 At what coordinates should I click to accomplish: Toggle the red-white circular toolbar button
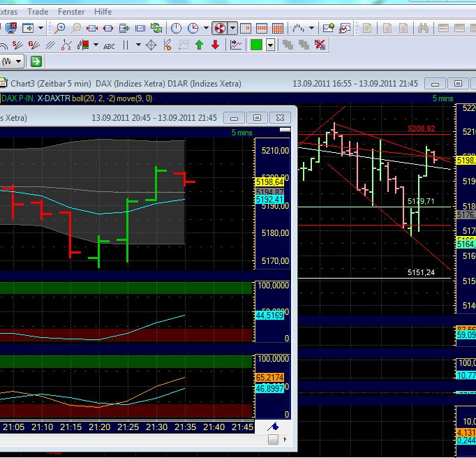pyautogui.click(x=219, y=29)
